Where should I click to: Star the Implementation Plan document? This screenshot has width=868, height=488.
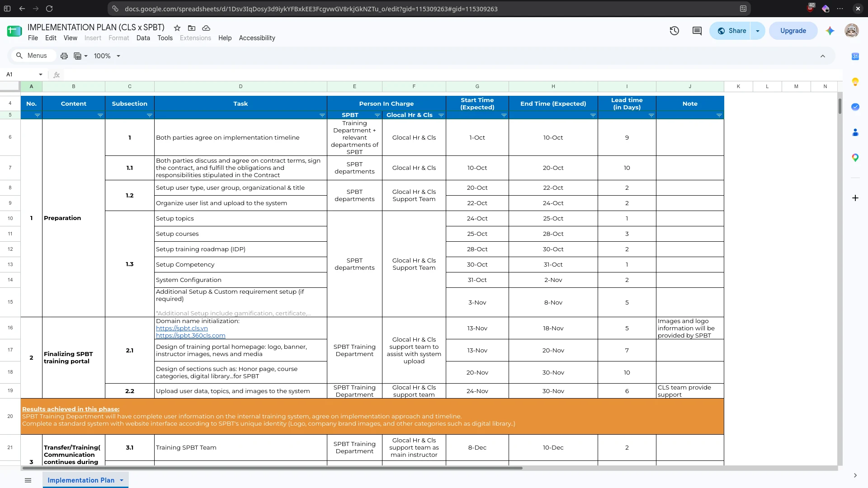177,28
